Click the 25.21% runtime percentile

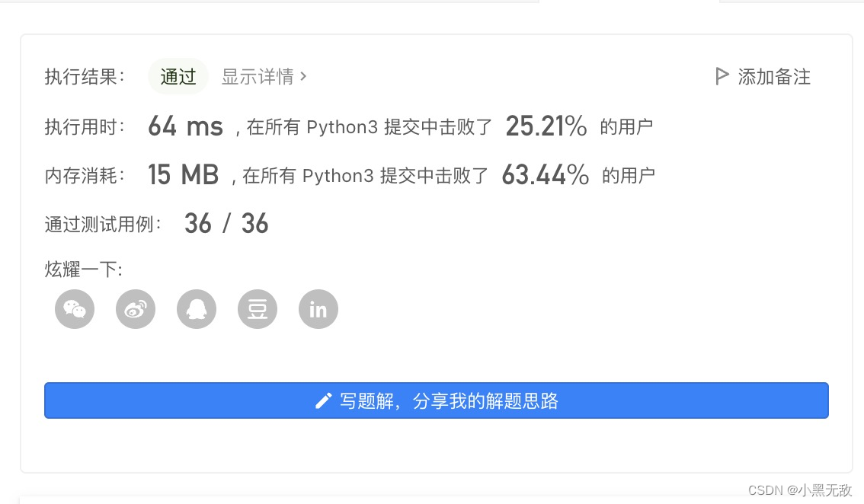pos(546,126)
